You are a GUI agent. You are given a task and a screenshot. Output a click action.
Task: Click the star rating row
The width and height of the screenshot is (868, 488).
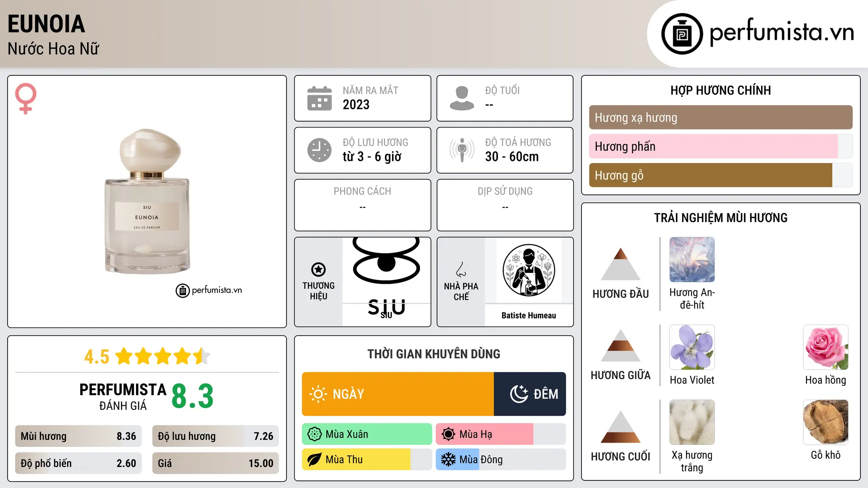162,356
